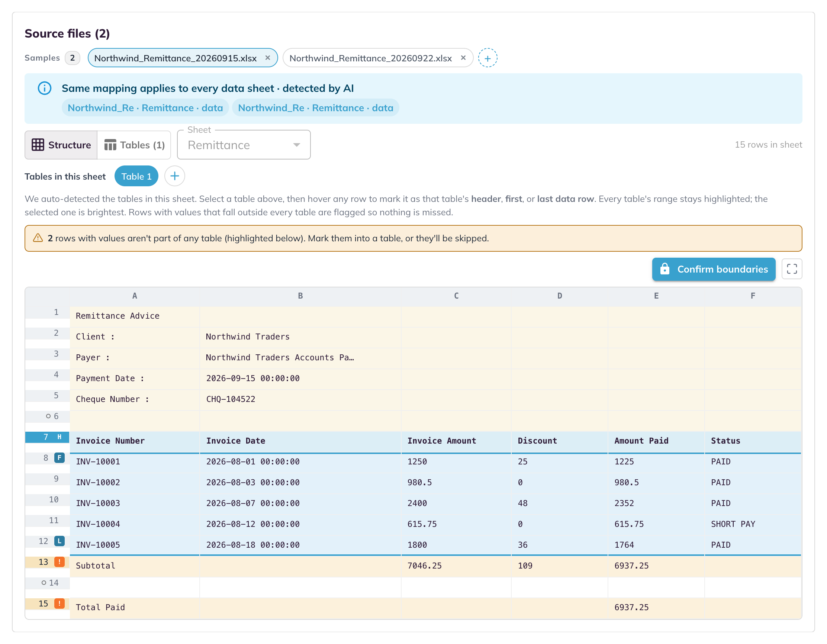Click the Amount Paid header cell
Image resolution: width=827 pixels, height=644 pixels.
[656, 441]
